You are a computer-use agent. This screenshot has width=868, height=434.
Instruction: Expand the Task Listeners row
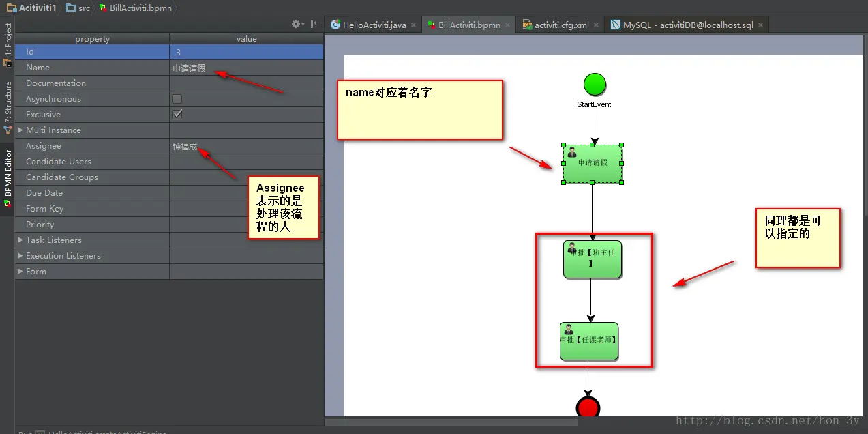[x=20, y=240]
